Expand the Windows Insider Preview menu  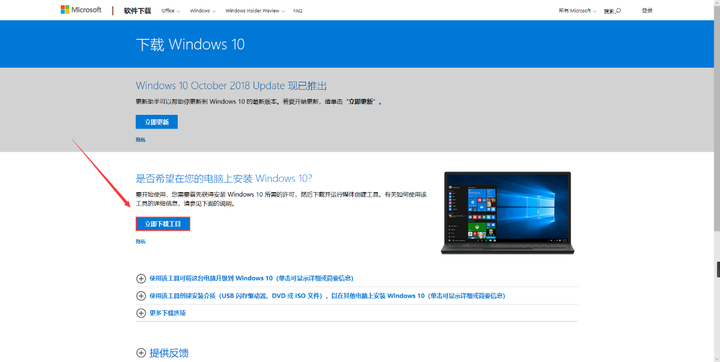(255, 11)
